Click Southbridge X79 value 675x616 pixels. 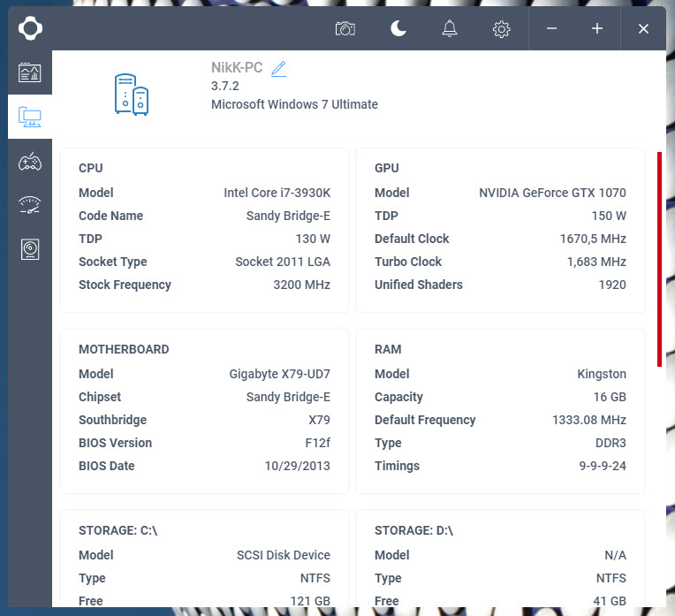click(x=319, y=420)
